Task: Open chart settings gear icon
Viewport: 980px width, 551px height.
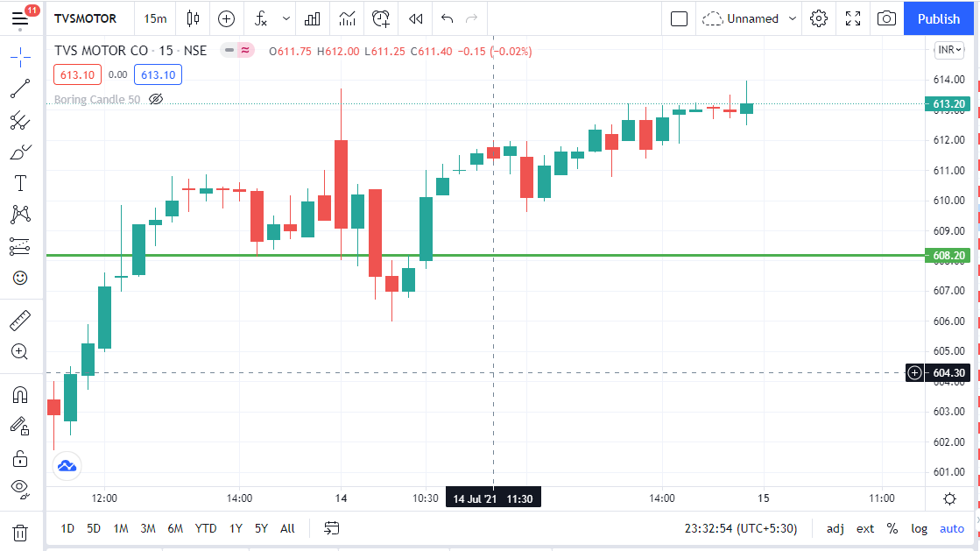Action: pos(819,18)
